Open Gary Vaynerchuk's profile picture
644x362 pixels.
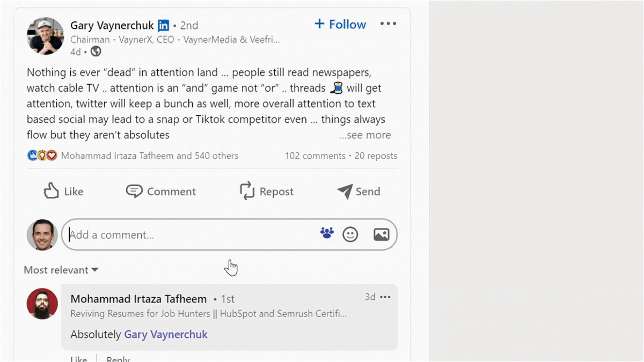point(46,36)
